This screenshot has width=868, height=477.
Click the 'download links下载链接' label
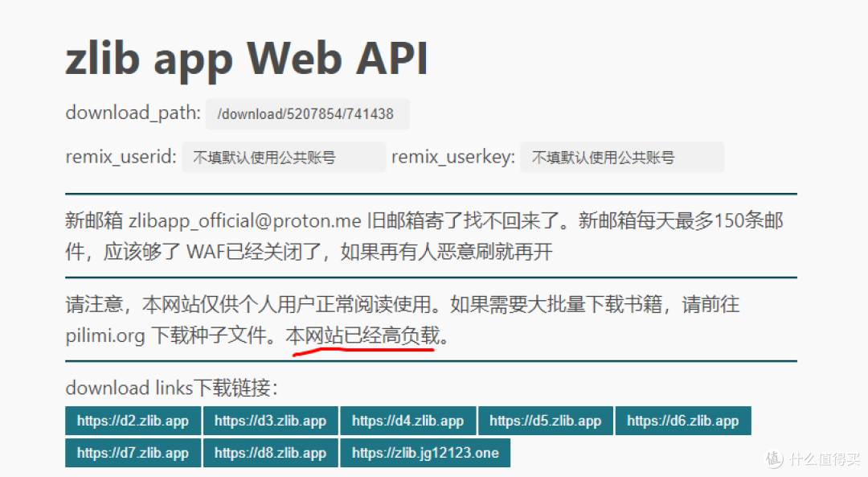click(x=172, y=387)
